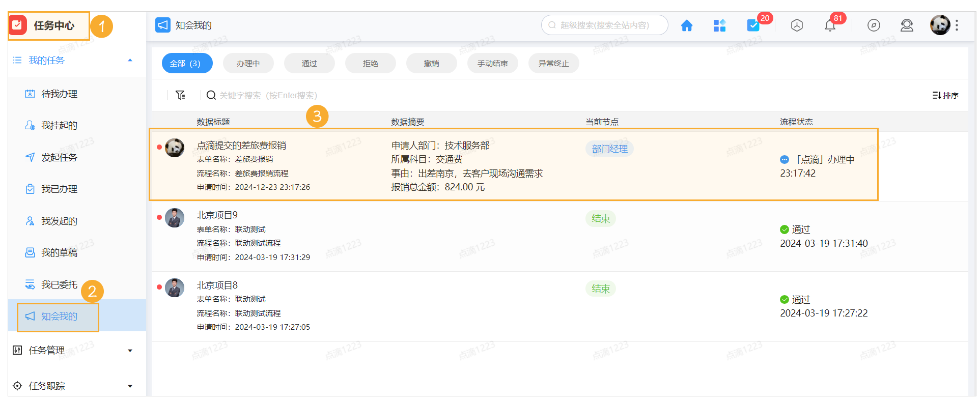Image resolution: width=980 pixels, height=402 pixels.
Task: Click 通过 status in 北京项目8 row
Action: (x=801, y=300)
